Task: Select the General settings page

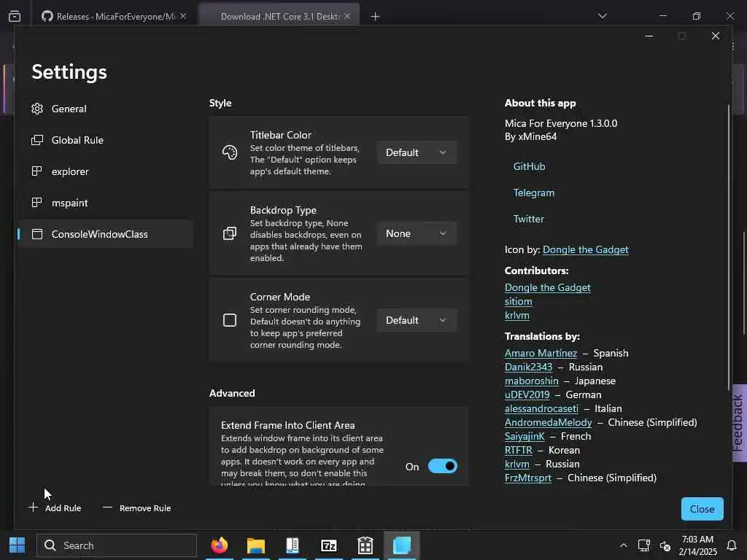Action: tap(105, 109)
